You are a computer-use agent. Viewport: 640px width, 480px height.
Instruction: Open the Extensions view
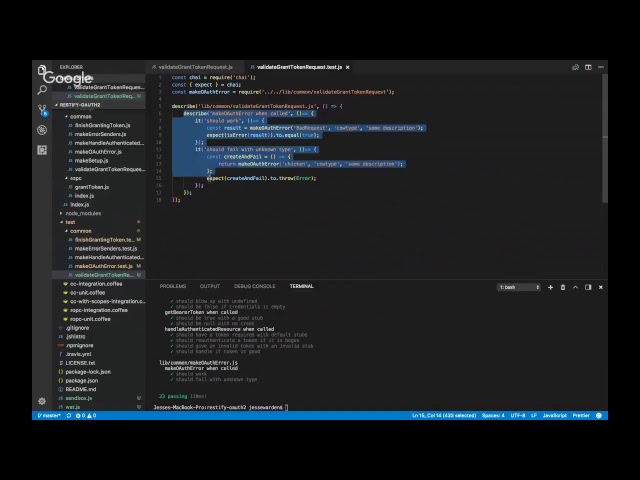(42, 150)
